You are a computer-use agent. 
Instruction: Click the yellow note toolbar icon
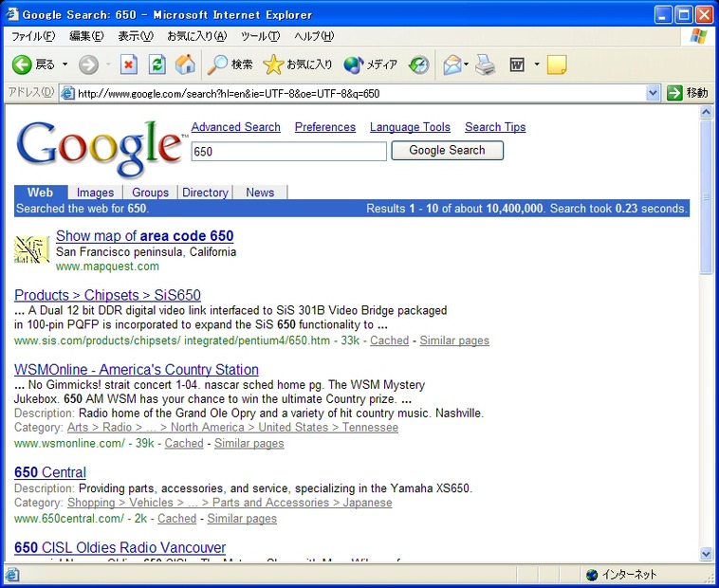click(x=557, y=64)
